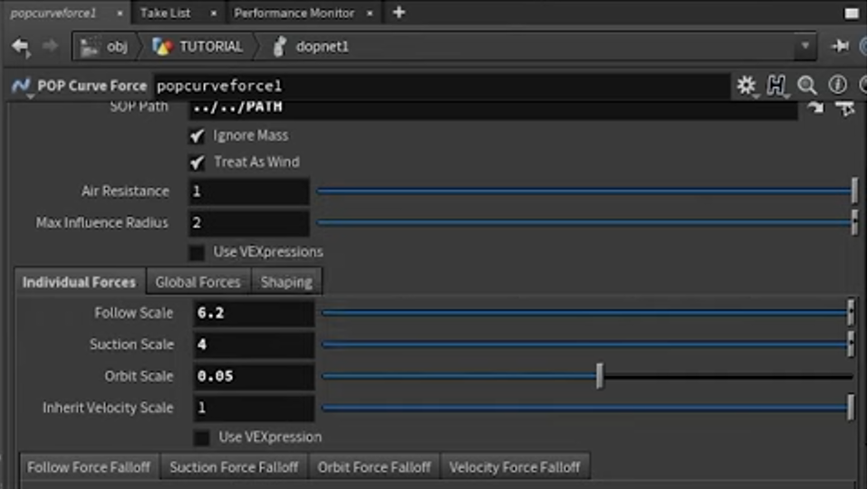
Task: Click the Suction Scale parameter label
Action: [131, 345]
